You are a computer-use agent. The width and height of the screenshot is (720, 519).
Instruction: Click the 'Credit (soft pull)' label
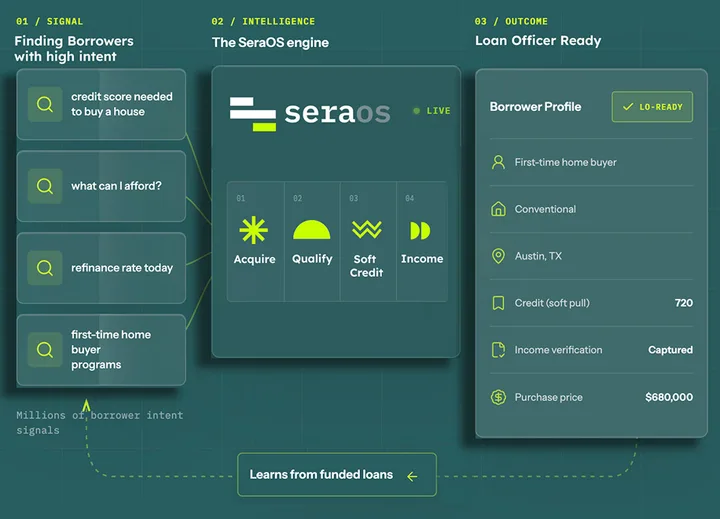pyautogui.click(x=552, y=303)
